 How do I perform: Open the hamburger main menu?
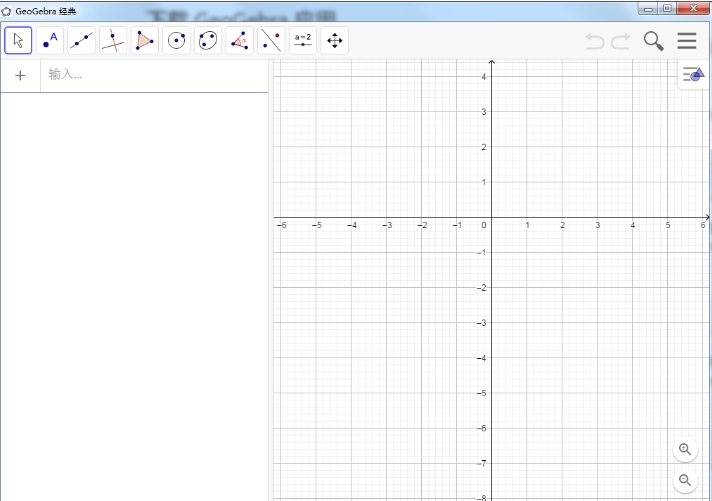(687, 41)
